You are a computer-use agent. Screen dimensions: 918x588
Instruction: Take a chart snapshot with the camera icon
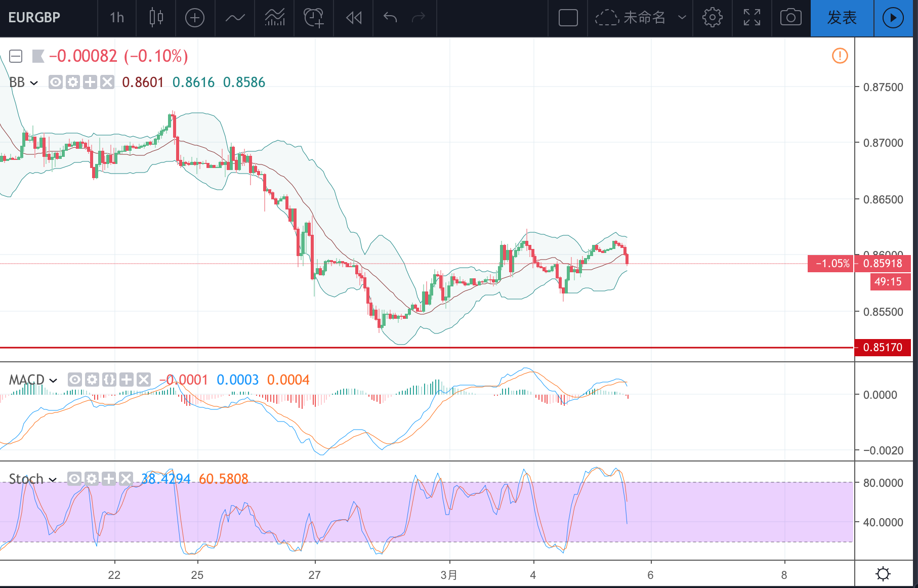[791, 18]
